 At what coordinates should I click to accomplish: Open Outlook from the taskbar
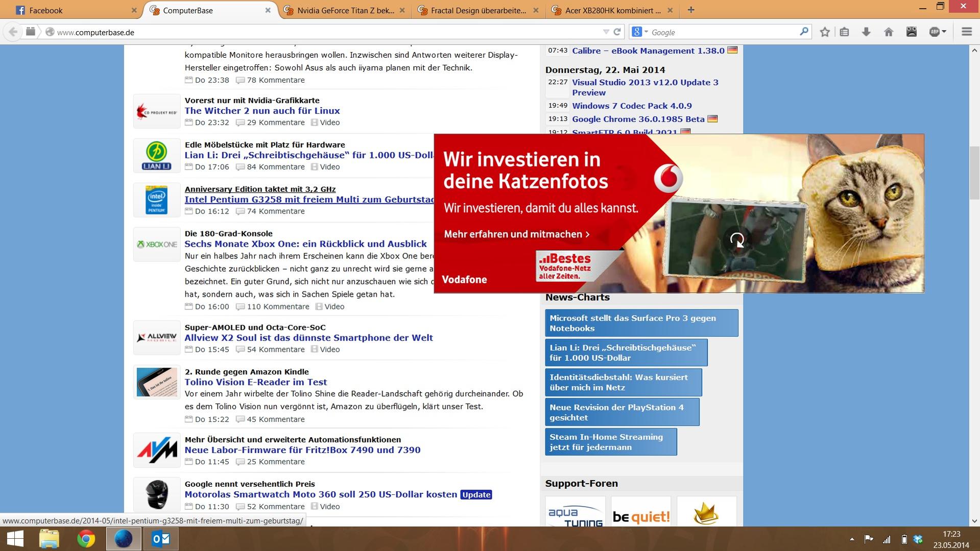(x=161, y=539)
